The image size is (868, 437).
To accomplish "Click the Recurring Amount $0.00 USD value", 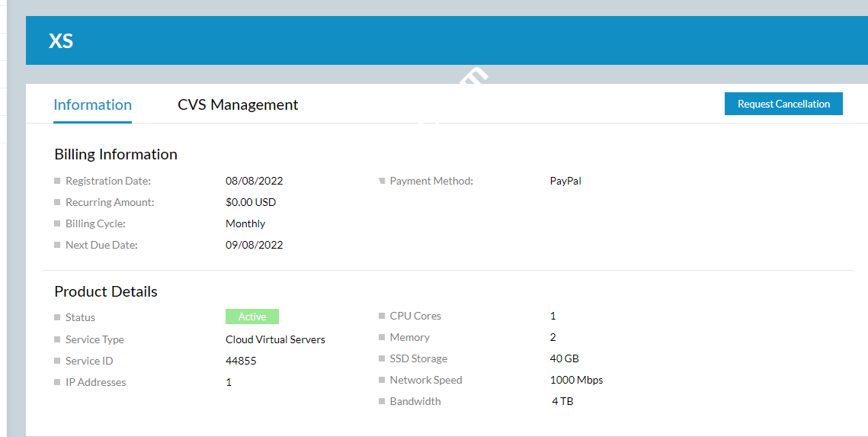I will point(251,202).
